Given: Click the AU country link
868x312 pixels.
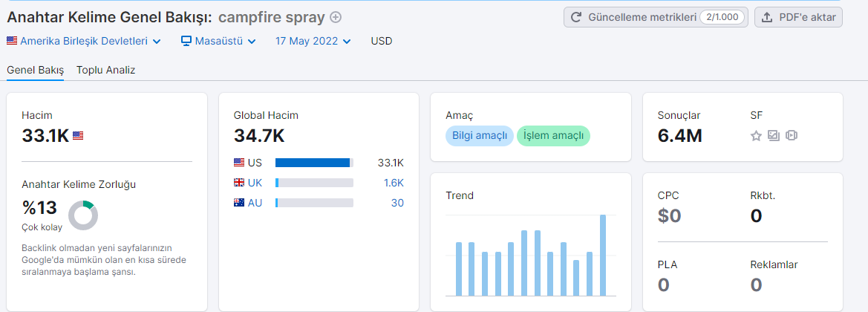Looking at the screenshot, I should (255, 203).
